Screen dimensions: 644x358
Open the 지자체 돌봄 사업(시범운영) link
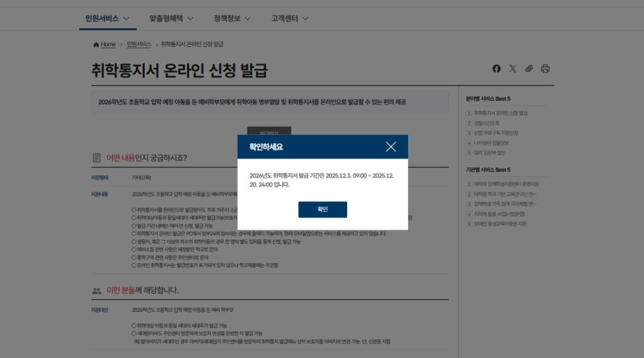click(499, 214)
